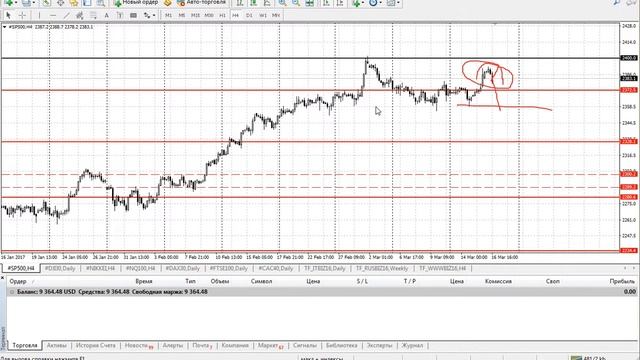Select the vertical line tool
640x360 pixels.
tap(40, 15)
